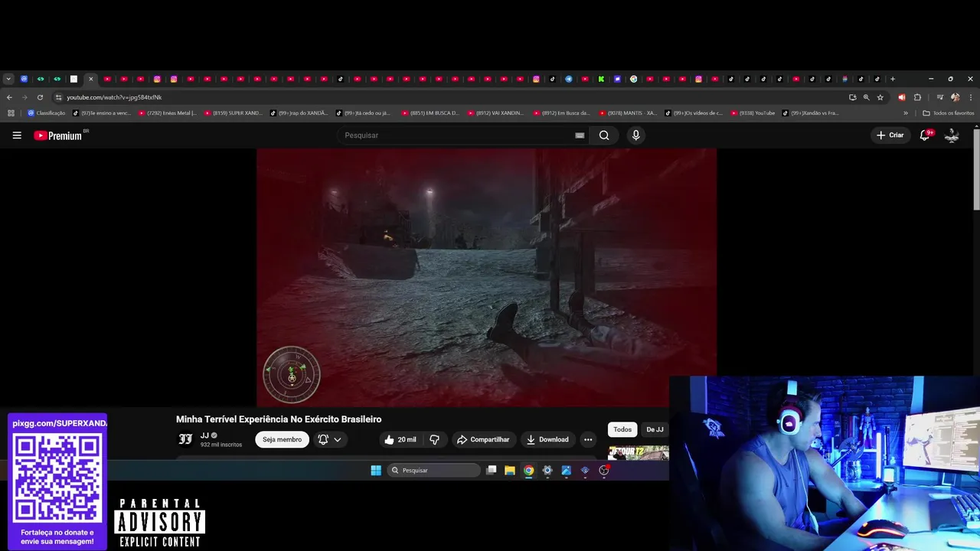Screen dimensions: 980x551
Task: Open YouTube account avatar menu
Action: coord(952,135)
